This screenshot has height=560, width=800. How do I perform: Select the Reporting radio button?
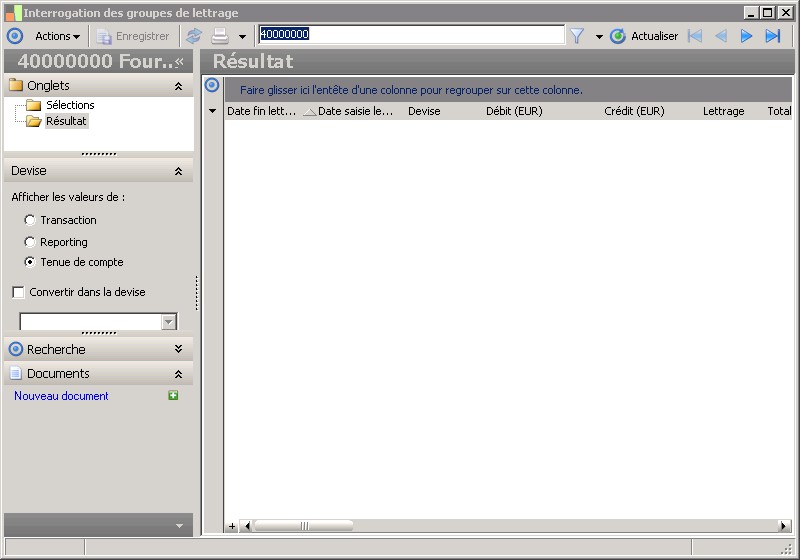coord(30,242)
